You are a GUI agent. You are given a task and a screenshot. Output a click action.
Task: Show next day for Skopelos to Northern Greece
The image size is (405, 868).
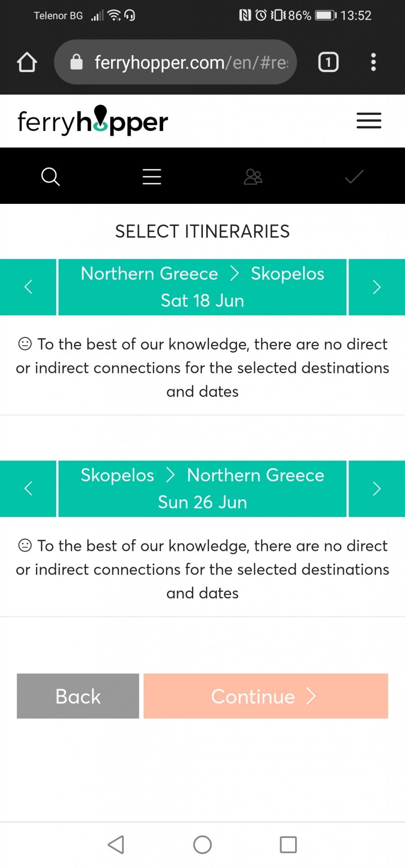377,489
